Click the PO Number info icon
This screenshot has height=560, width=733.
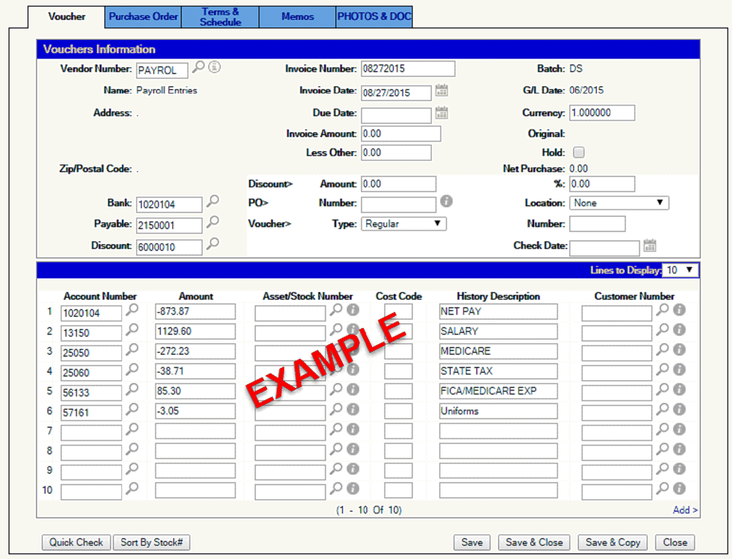point(446,202)
